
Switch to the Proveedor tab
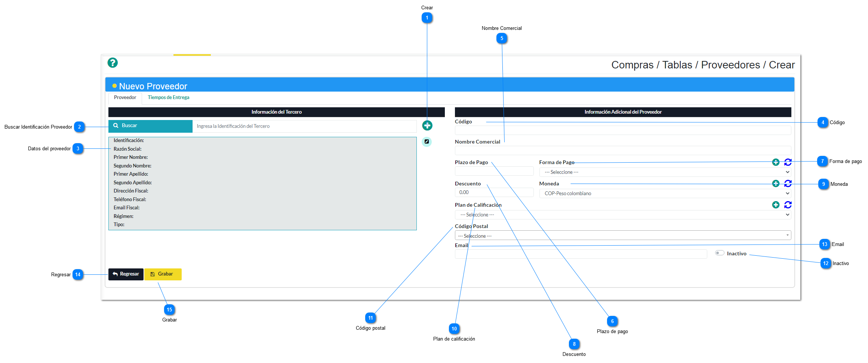125,98
